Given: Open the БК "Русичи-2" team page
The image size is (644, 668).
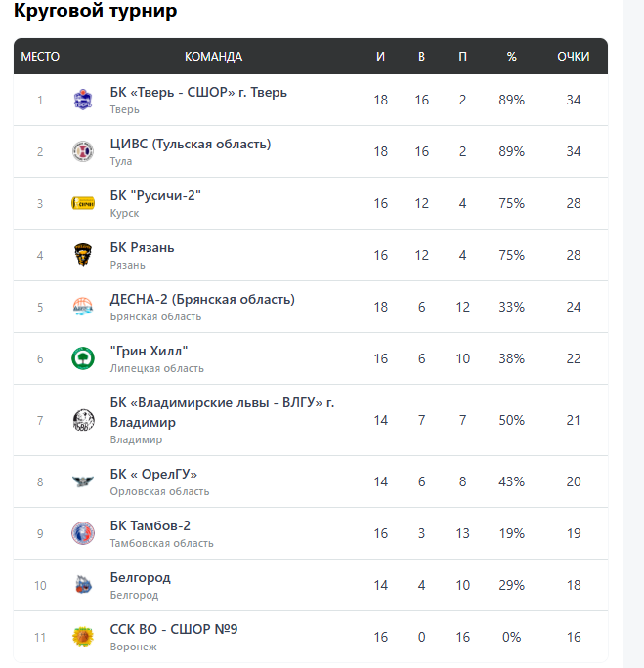Looking at the screenshot, I should pos(155,196).
